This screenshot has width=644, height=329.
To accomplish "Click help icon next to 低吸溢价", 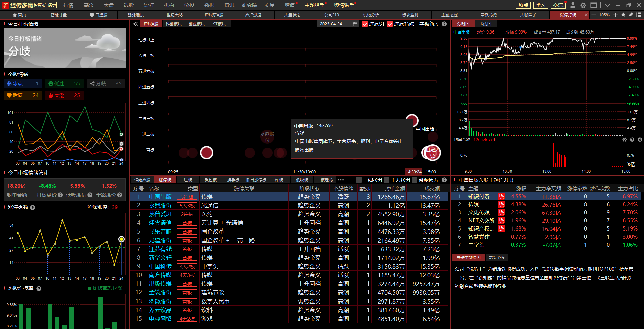I will pos(90,195).
